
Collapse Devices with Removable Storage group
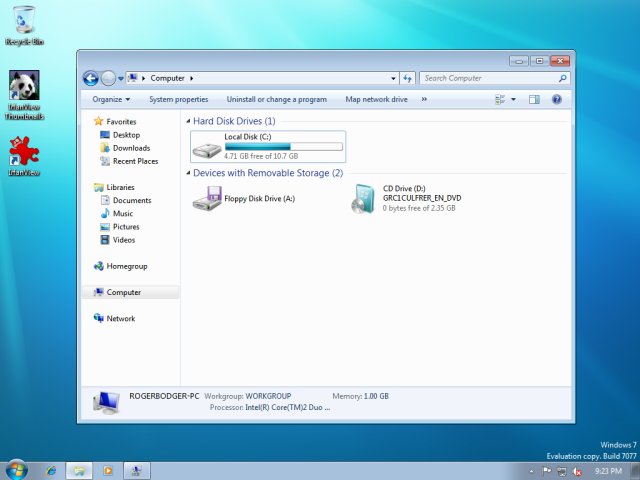coord(188,173)
